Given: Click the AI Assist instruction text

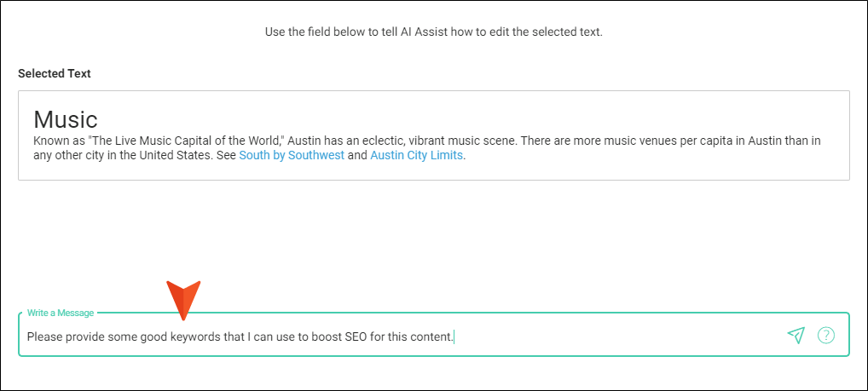Looking at the screenshot, I should [433, 32].
